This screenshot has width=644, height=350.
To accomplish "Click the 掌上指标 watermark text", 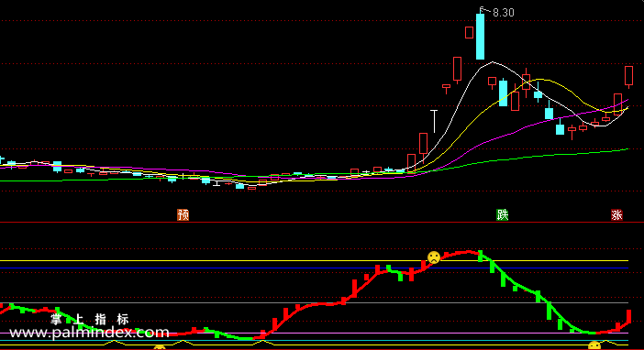I will coord(90,319).
